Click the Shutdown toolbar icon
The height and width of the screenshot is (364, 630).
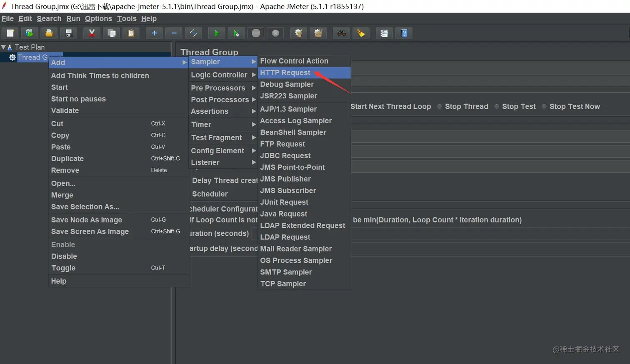click(x=275, y=33)
